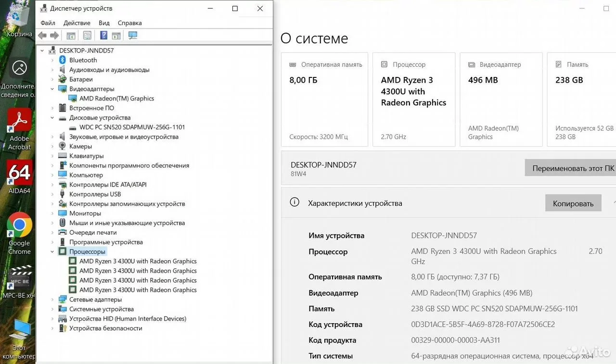
Task: Open the MPC-BE x64 desktop shortcut
Action: pyautogui.click(x=19, y=281)
